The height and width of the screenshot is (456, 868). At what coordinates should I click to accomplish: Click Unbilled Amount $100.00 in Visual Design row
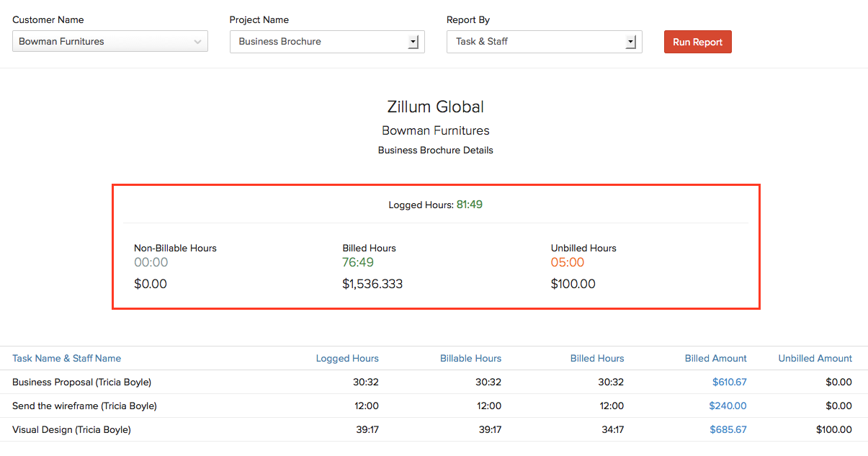(x=834, y=429)
